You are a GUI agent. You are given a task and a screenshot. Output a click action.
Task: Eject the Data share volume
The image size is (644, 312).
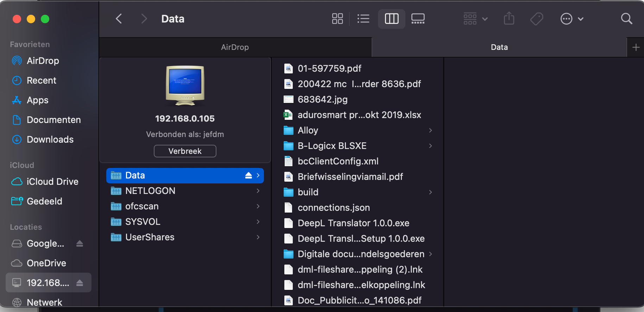(248, 175)
